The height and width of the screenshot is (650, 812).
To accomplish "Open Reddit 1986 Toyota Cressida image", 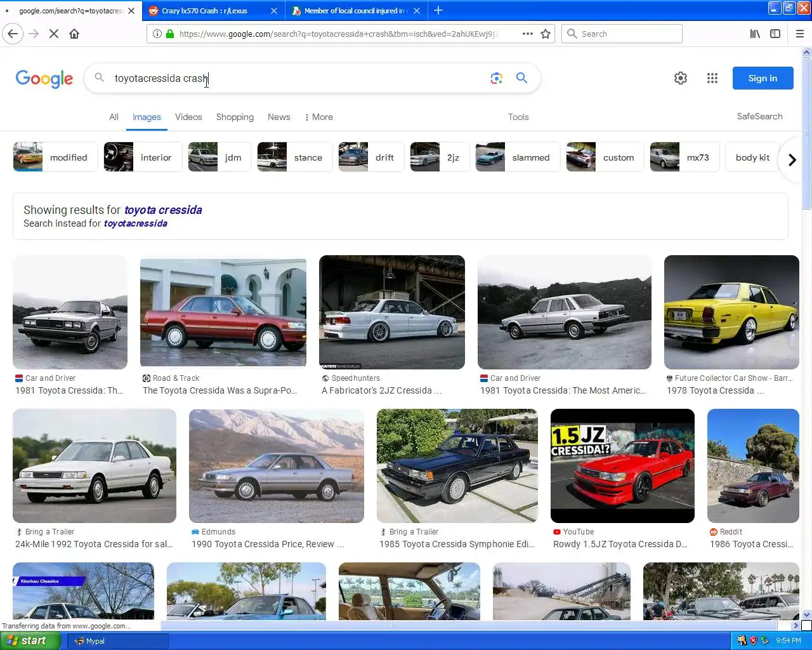I will click(753, 466).
